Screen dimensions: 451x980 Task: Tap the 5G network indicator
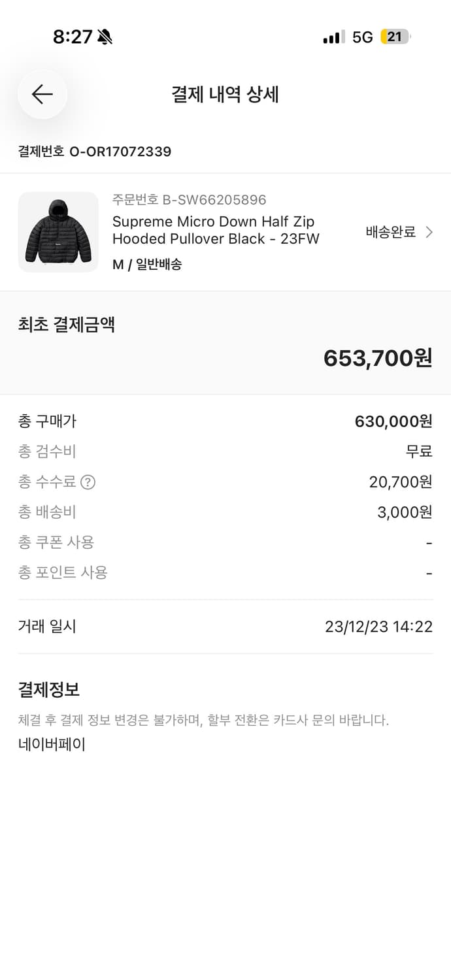362,37
